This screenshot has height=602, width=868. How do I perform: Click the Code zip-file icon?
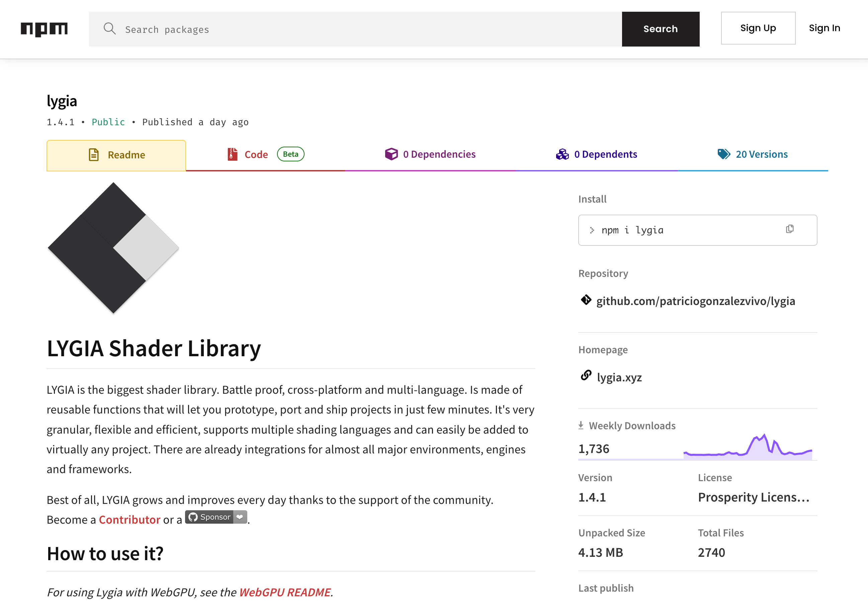pyautogui.click(x=233, y=154)
